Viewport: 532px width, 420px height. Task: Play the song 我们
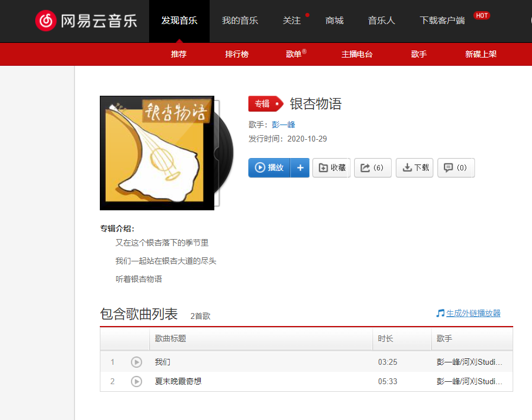(x=136, y=362)
